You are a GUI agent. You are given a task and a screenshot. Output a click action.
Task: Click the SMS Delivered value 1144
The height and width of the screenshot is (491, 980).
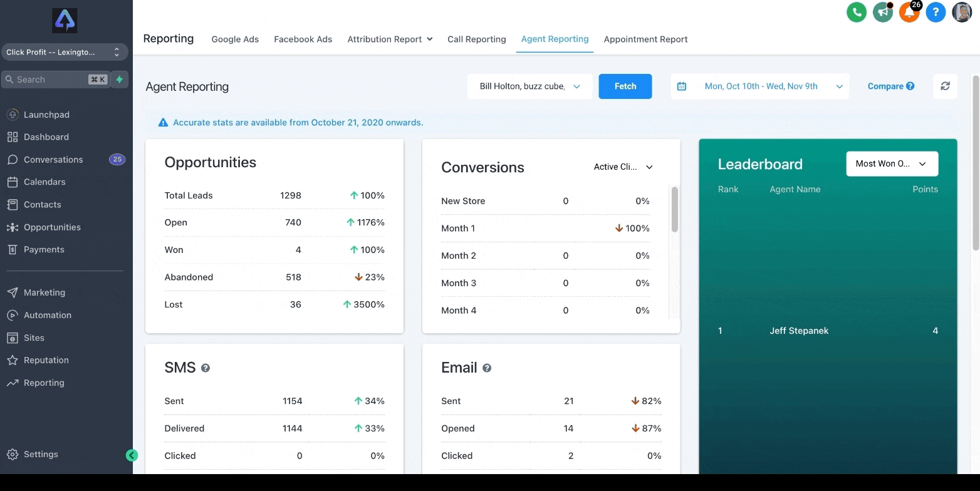click(293, 428)
